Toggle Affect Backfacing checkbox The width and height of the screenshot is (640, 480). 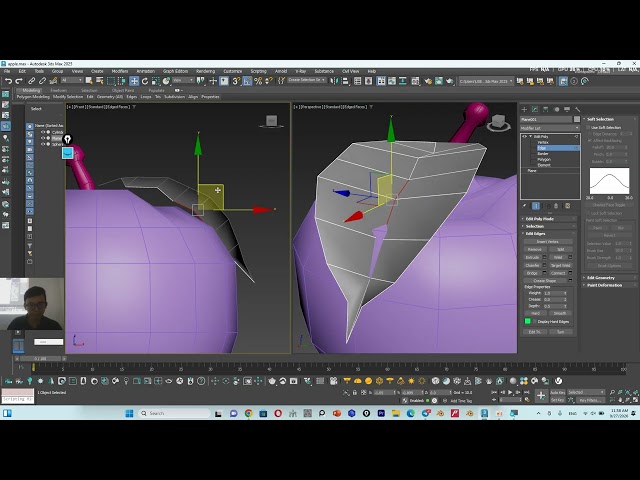tap(590, 140)
